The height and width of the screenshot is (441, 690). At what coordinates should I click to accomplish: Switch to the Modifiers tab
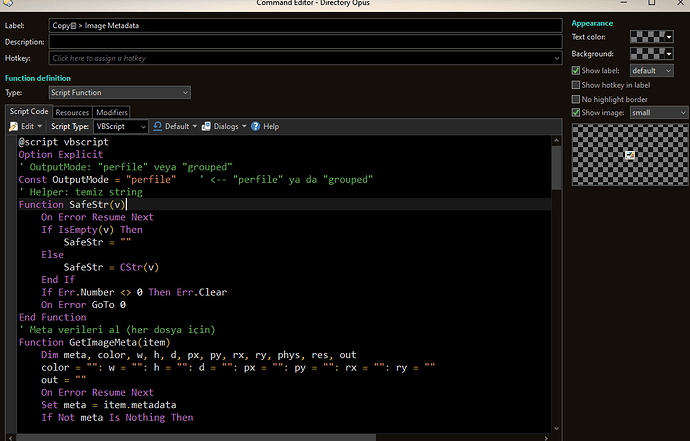(x=112, y=113)
